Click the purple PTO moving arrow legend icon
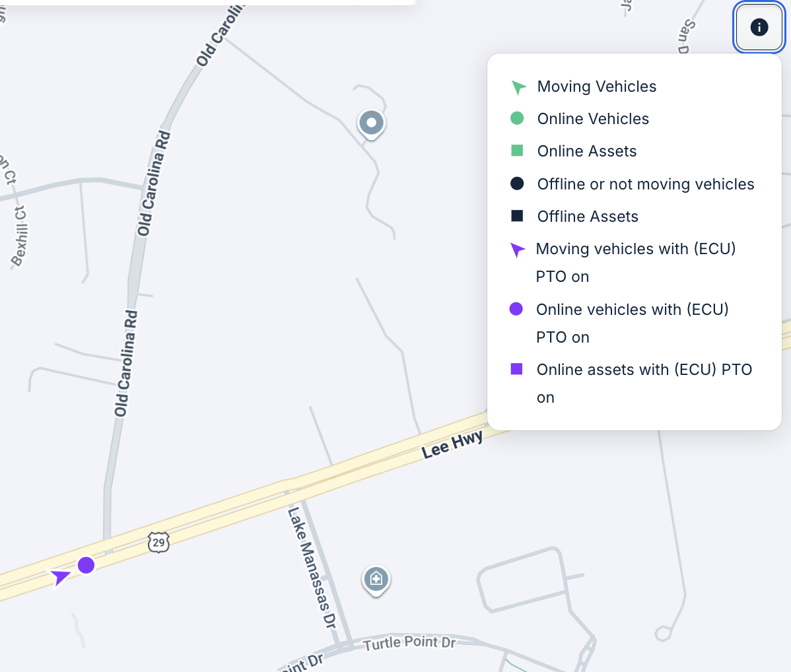The width and height of the screenshot is (791, 672). click(518, 250)
